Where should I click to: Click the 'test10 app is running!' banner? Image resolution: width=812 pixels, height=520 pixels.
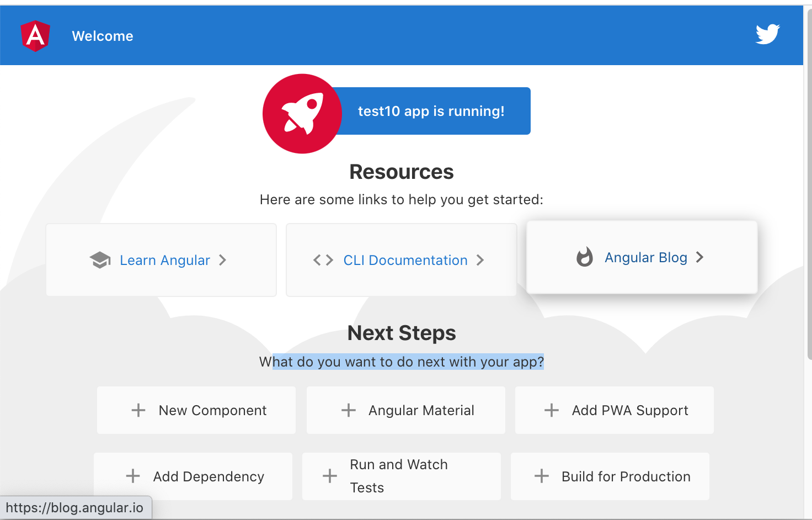coord(431,111)
